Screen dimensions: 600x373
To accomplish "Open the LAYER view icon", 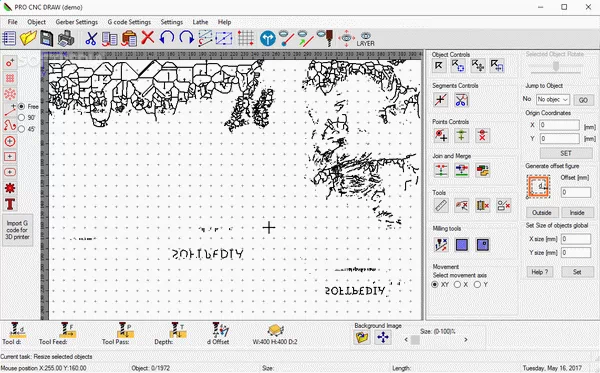I will (x=365, y=39).
